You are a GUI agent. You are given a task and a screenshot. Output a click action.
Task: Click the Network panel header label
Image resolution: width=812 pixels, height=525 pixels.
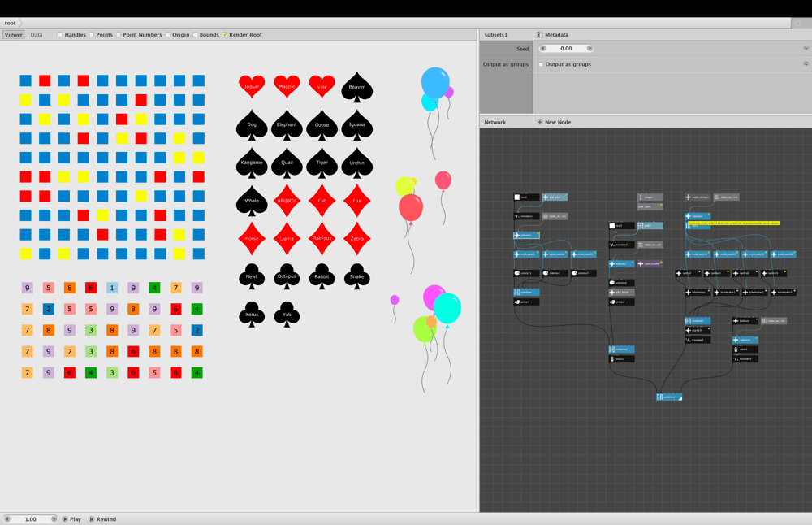(x=495, y=122)
